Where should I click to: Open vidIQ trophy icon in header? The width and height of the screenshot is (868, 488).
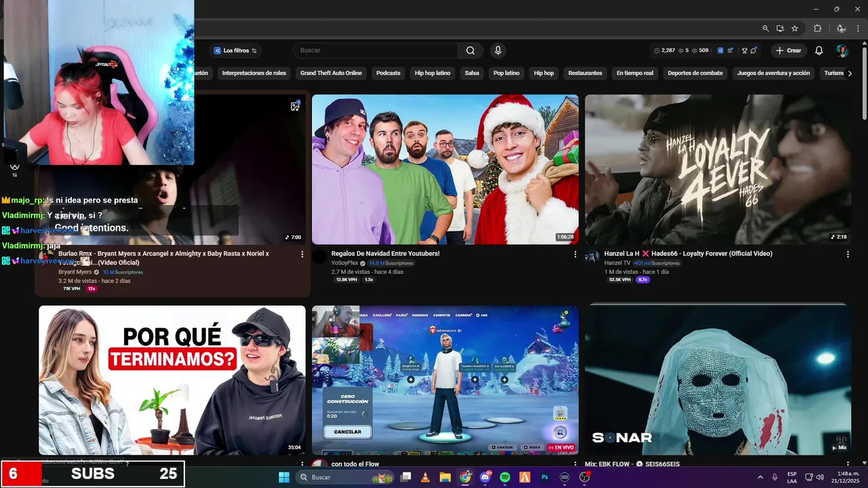pos(744,50)
